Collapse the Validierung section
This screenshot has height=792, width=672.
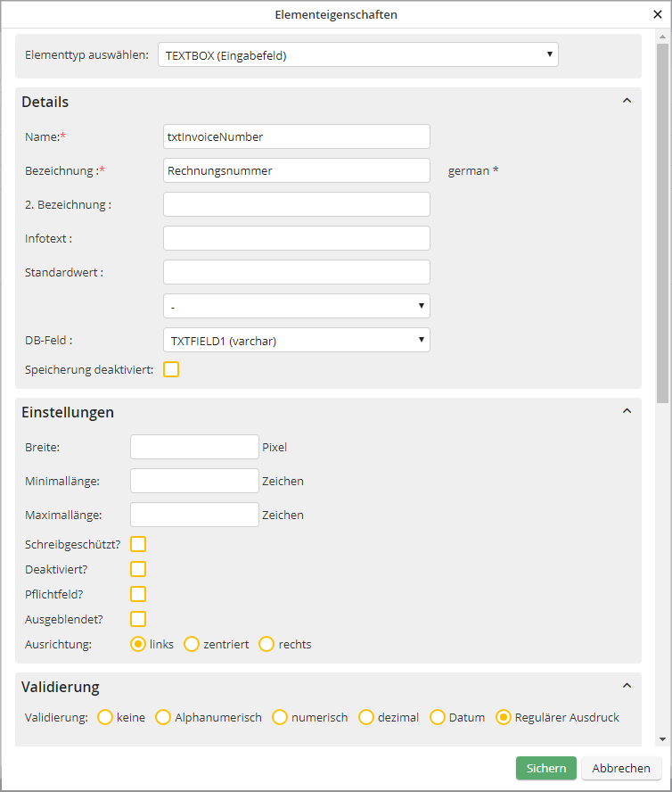click(627, 686)
